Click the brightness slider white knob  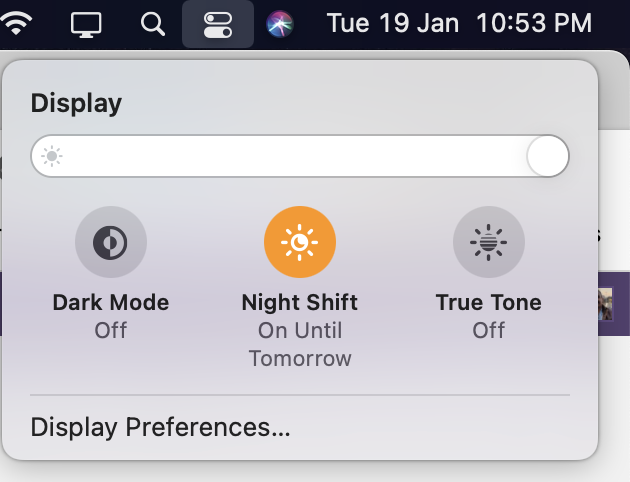point(548,156)
